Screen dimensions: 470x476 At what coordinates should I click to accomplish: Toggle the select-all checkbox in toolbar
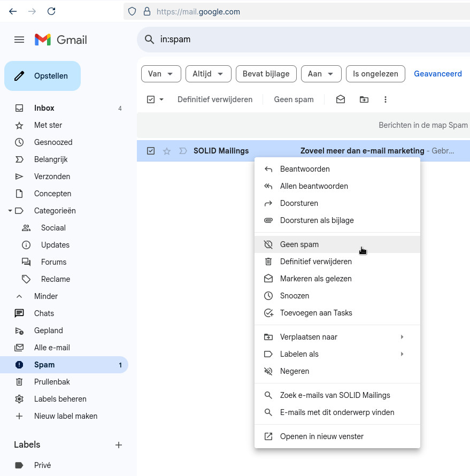click(151, 99)
